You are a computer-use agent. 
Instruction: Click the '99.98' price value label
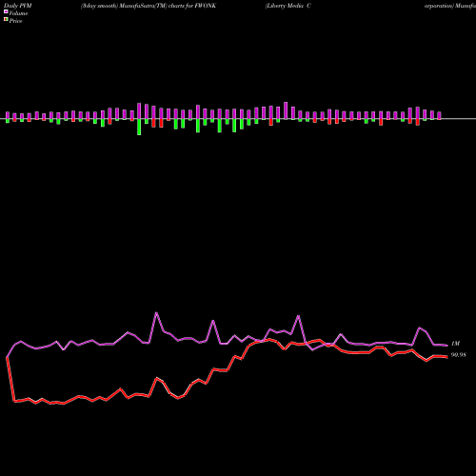pos(459,355)
